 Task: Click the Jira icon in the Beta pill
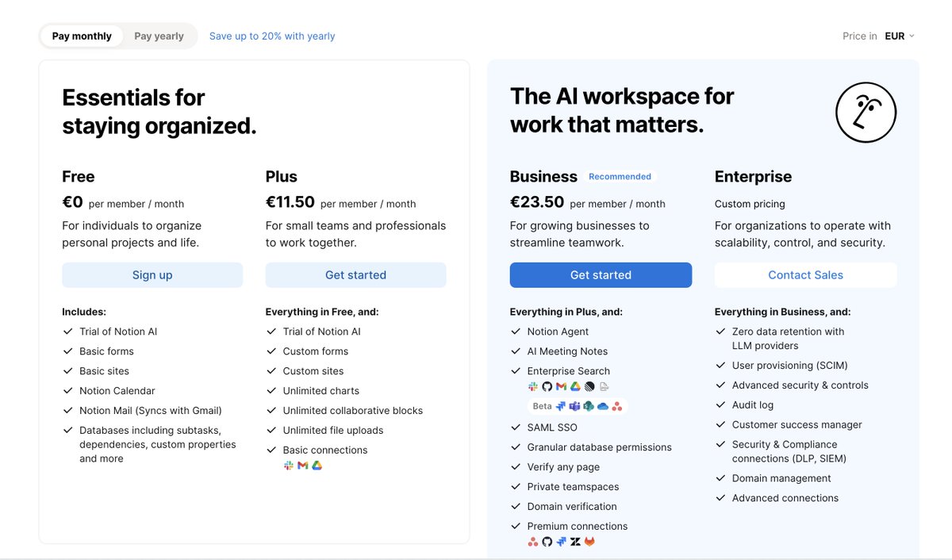point(561,406)
